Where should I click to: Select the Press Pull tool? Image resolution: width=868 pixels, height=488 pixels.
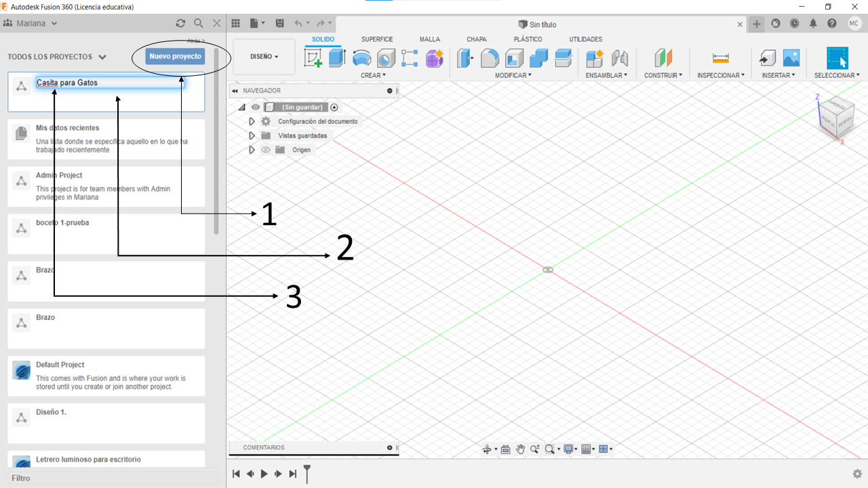click(465, 58)
